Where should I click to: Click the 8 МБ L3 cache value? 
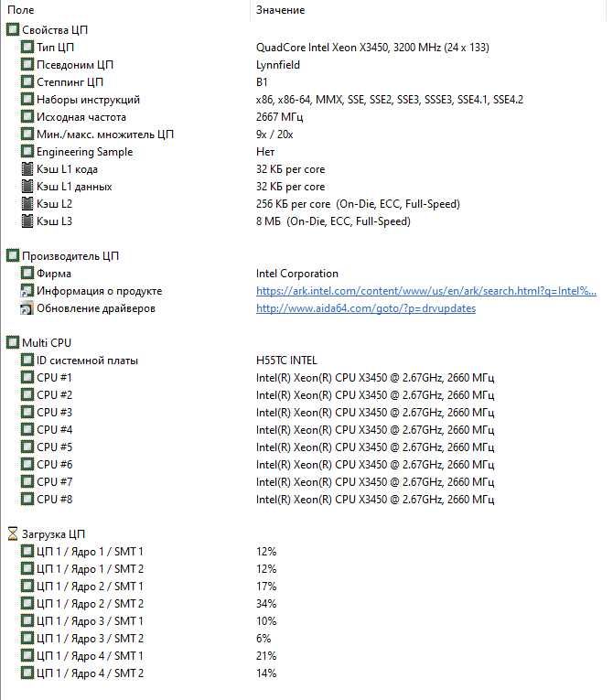[333, 221]
